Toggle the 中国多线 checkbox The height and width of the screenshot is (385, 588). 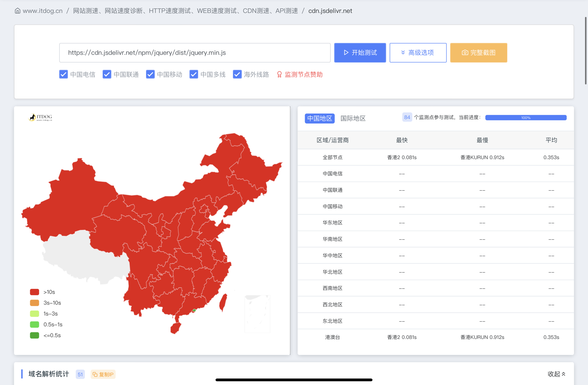click(x=194, y=74)
